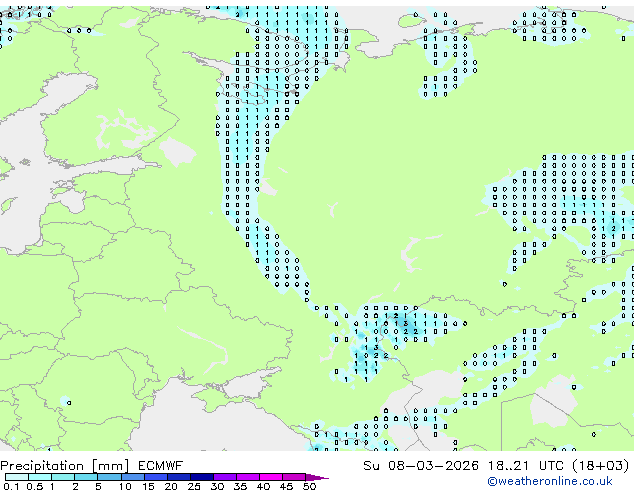The height and width of the screenshot is (490, 634).
Task: Click the 'ECMWF' model label
Action: click(161, 466)
